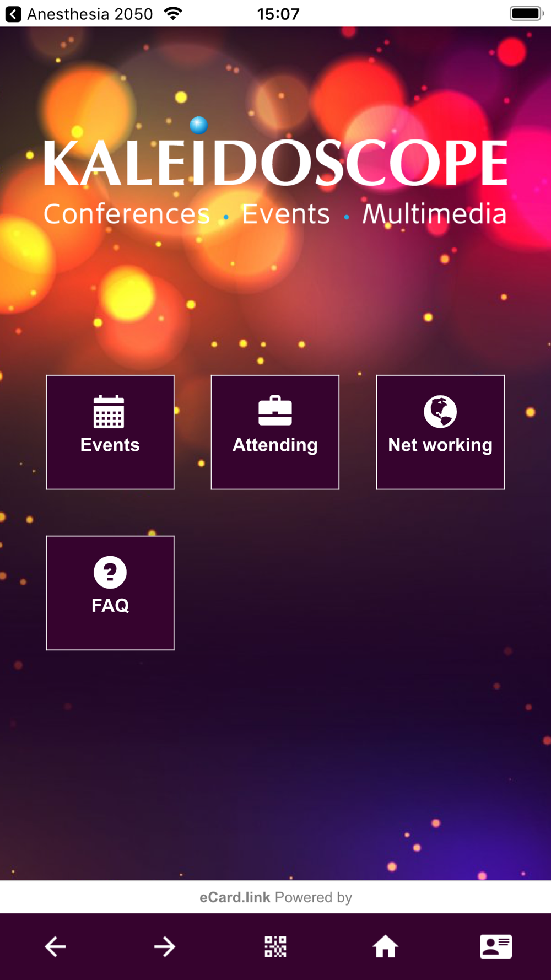Image resolution: width=551 pixels, height=980 pixels.
Task: Open the FAQ tile
Action: tap(110, 593)
